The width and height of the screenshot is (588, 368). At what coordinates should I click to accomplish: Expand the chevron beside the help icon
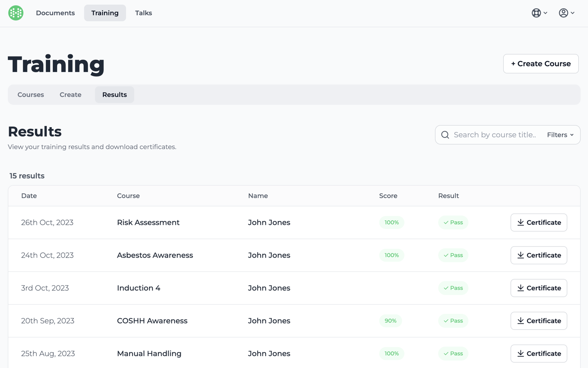click(x=546, y=13)
